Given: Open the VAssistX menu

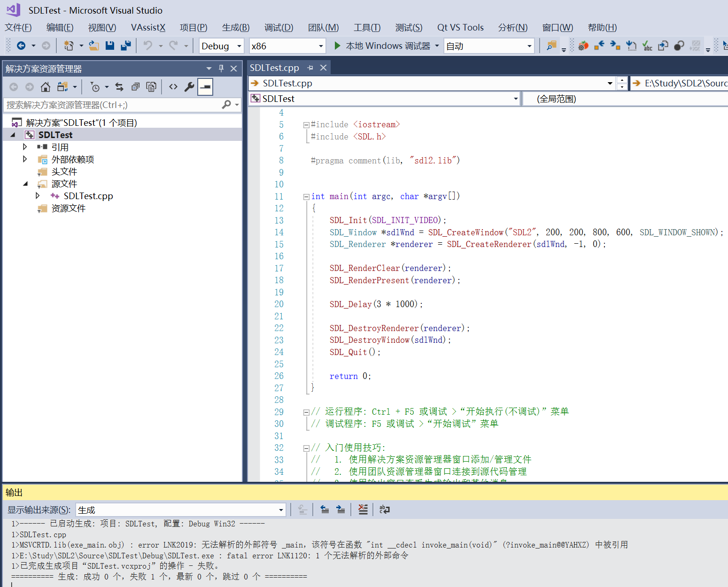Looking at the screenshot, I should tap(148, 27).
